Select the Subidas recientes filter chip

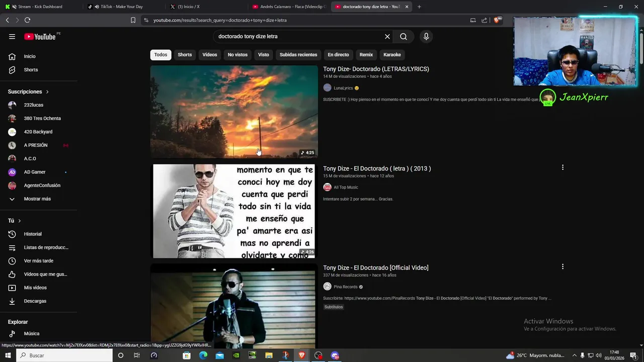[x=298, y=55]
